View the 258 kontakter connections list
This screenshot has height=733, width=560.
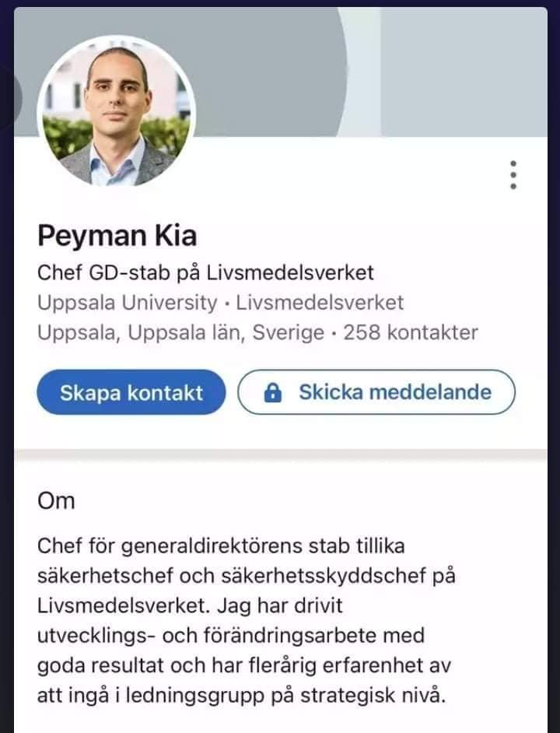coord(411,333)
